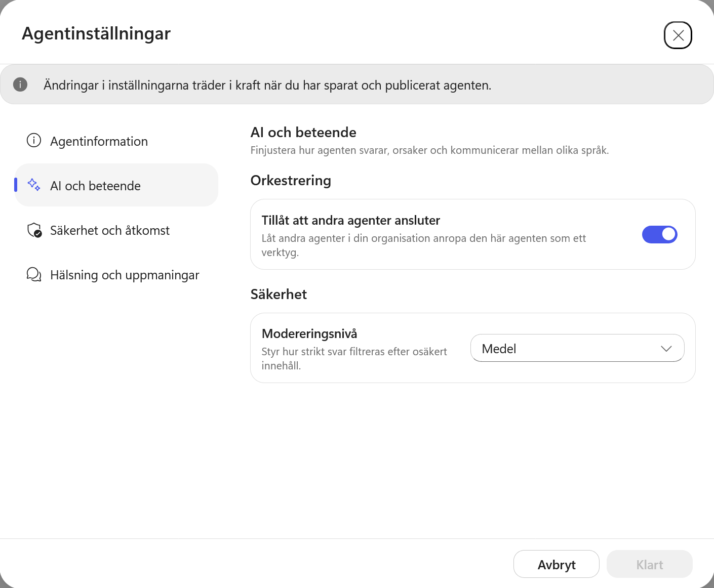Open the Modereringsnivå dropdown
The image size is (714, 588).
tap(577, 348)
